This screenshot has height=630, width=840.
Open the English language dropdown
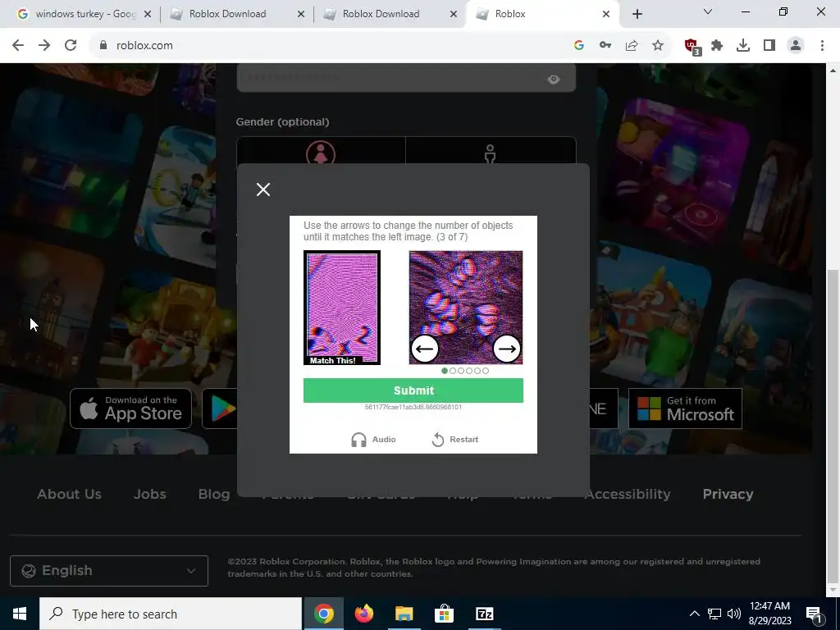tap(109, 571)
